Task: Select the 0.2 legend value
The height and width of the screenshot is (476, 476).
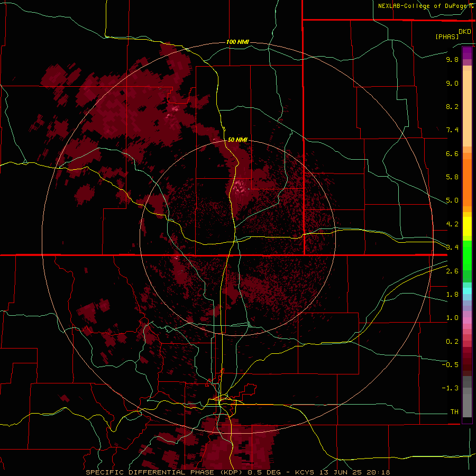Action: coord(452,342)
